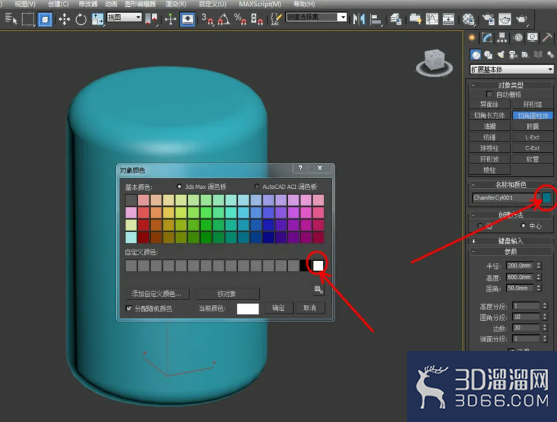Click the Use Pivot Point Center icon

pos(152,19)
